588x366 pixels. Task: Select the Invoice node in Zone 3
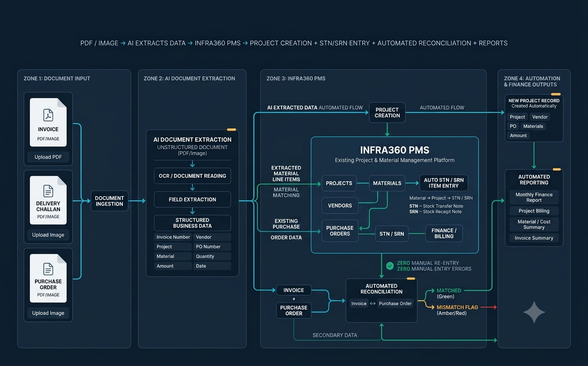[294, 290]
